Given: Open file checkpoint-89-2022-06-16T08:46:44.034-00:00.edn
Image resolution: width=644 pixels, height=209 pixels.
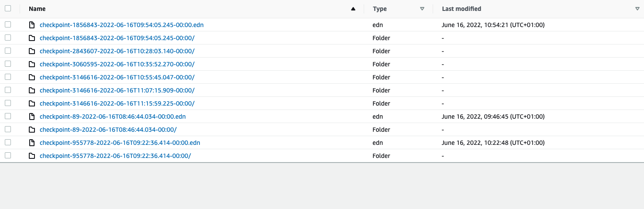Looking at the screenshot, I should [x=113, y=116].
